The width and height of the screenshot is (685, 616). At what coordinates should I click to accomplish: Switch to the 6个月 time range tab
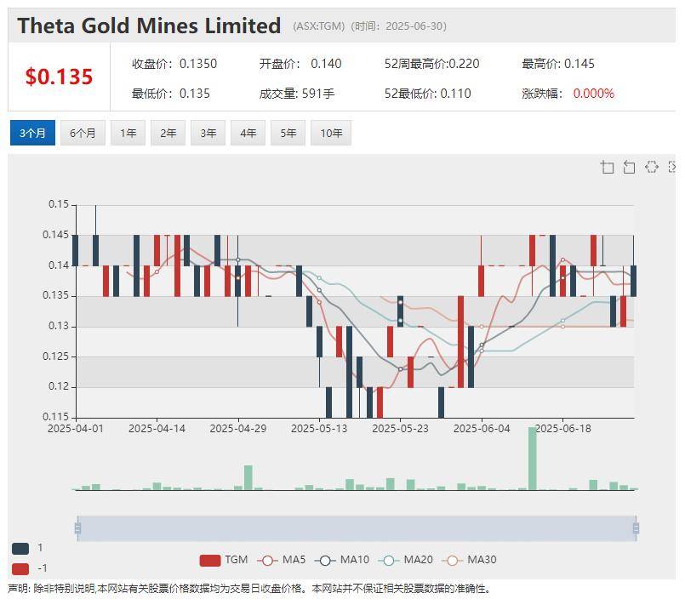pyautogui.click(x=83, y=133)
